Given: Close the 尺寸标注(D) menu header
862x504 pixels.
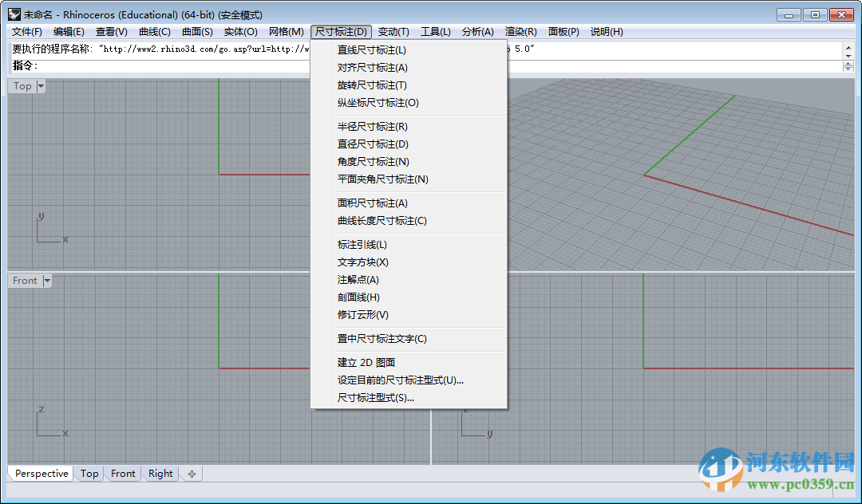Looking at the screenshot, I should [x=341, y=32].
